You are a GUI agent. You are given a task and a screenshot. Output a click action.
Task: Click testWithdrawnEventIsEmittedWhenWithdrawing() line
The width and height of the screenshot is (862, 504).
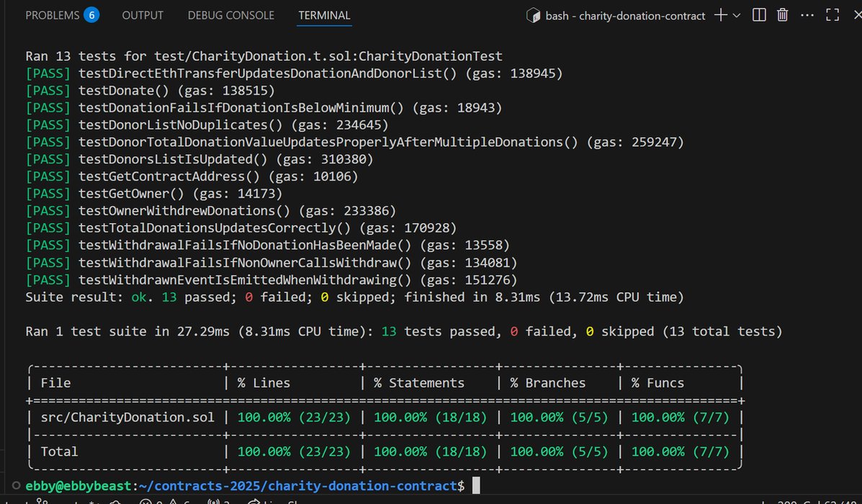tap(271, 280)
